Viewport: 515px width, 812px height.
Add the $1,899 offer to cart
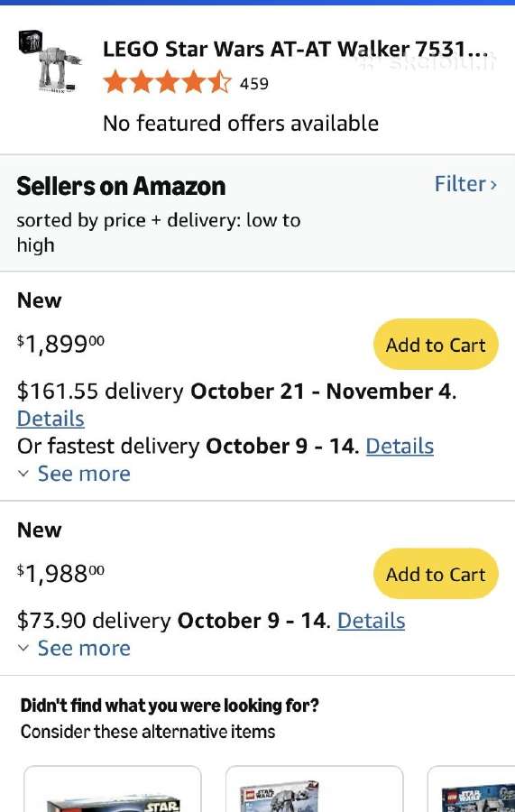[436, 345]
